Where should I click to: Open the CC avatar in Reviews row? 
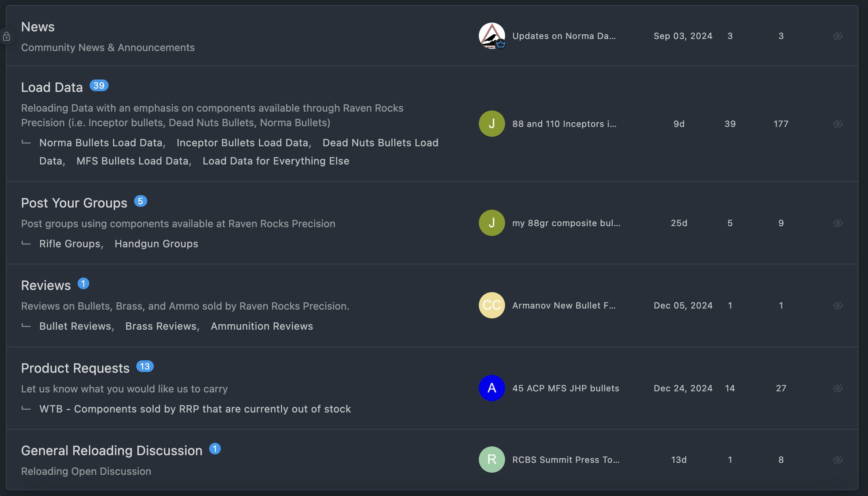pos(492,305)
